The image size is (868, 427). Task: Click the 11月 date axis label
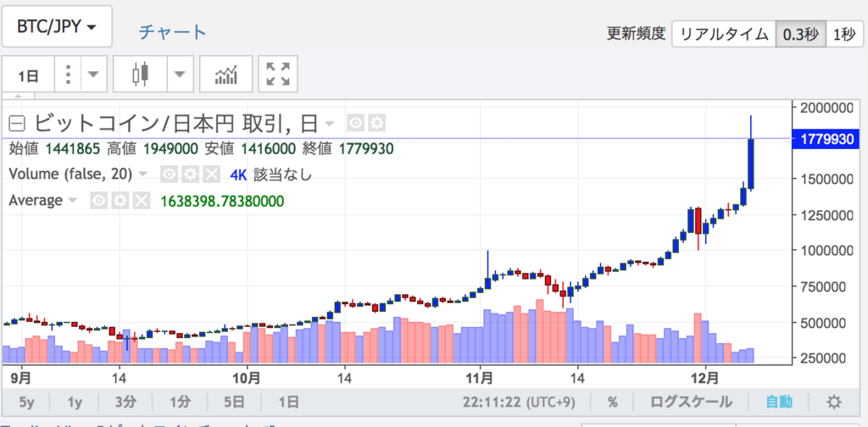point(480,379)
